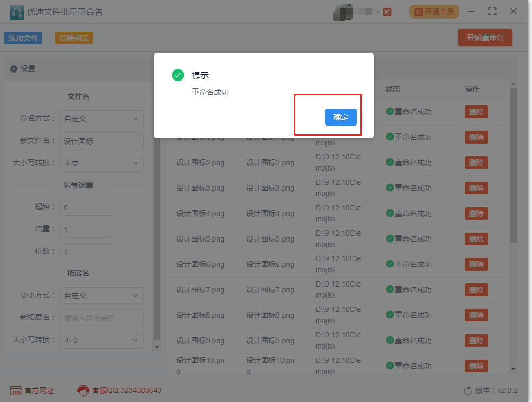Clear the list with 清除列表 button
The image size is (532, 402).
pyautogui.click(x=74, y=38)
